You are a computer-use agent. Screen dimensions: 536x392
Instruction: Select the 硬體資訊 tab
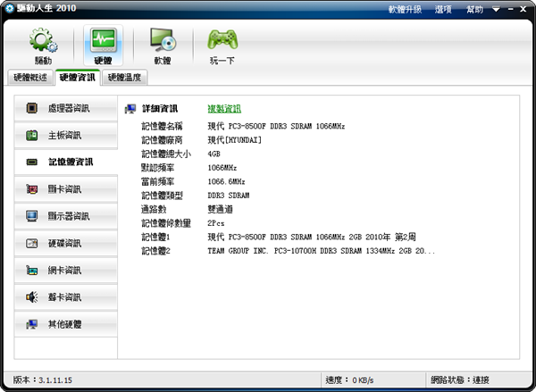pyautogui.click(x=77, y=77)
